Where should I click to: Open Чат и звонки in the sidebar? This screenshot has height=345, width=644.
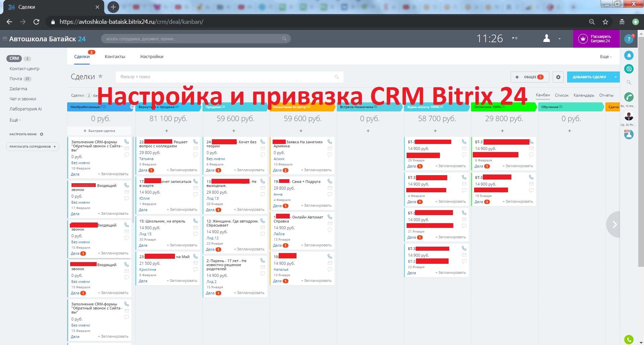tap(23, 99)
